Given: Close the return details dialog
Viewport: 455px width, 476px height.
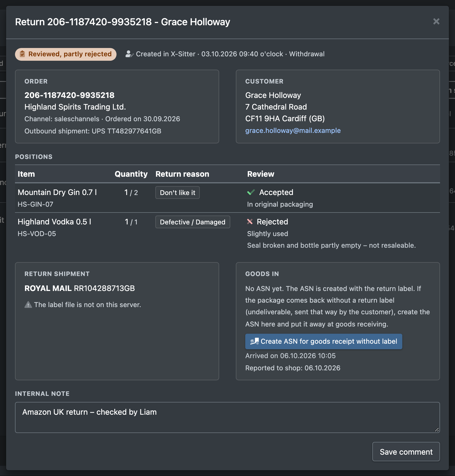Looking at the screenshot, I should [436, 22].
